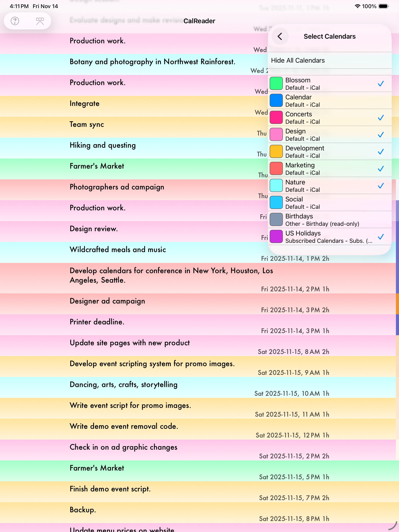This screenshot has width=399, height=532.
Task: Tap the battery status icon
Action: (384, 6)
